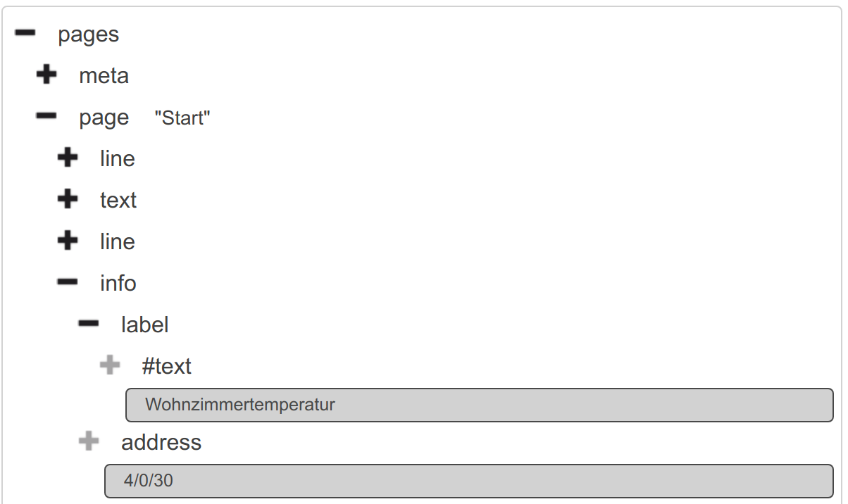Click the 4/0/30 address field
The image size is (848, 504).
point(468,481)
